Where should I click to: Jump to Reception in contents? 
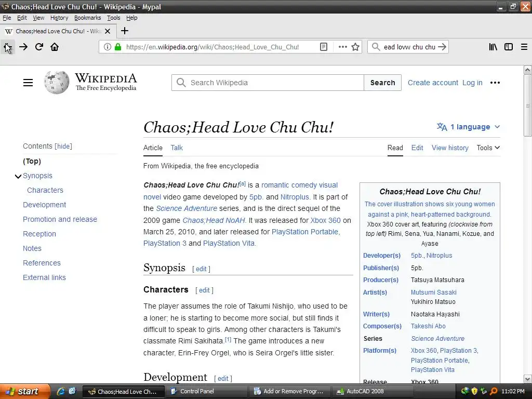[x=39, y=234]
